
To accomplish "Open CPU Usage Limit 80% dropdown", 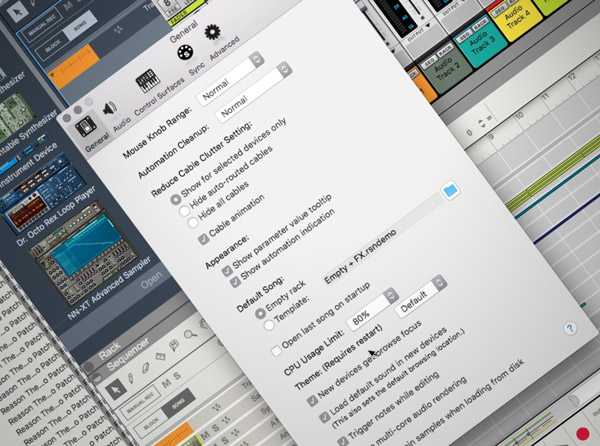I will [x=374, y=309].
